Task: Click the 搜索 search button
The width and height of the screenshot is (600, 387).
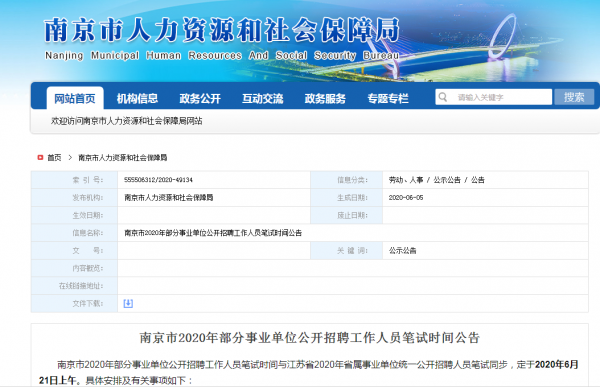Action: pos(574,97)
